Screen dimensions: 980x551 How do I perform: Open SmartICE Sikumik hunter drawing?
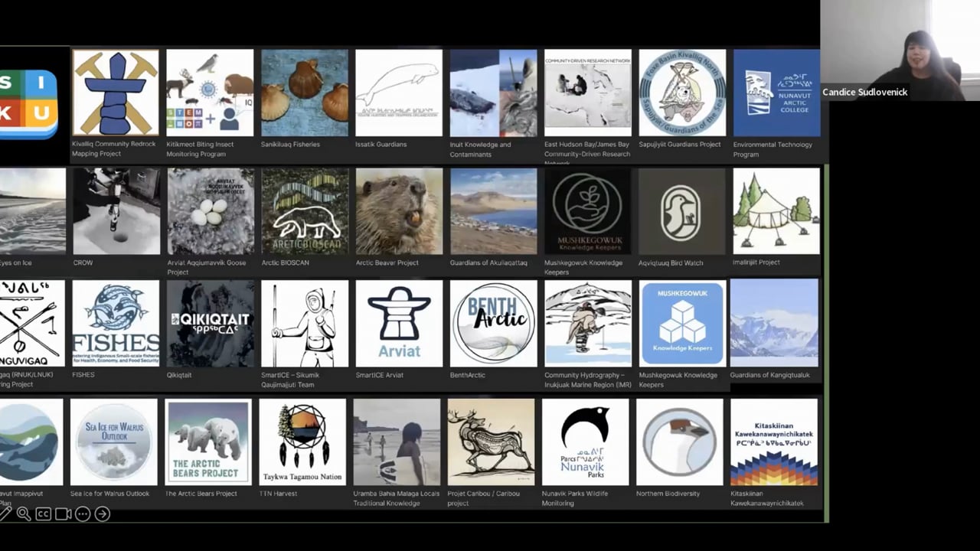305,323
